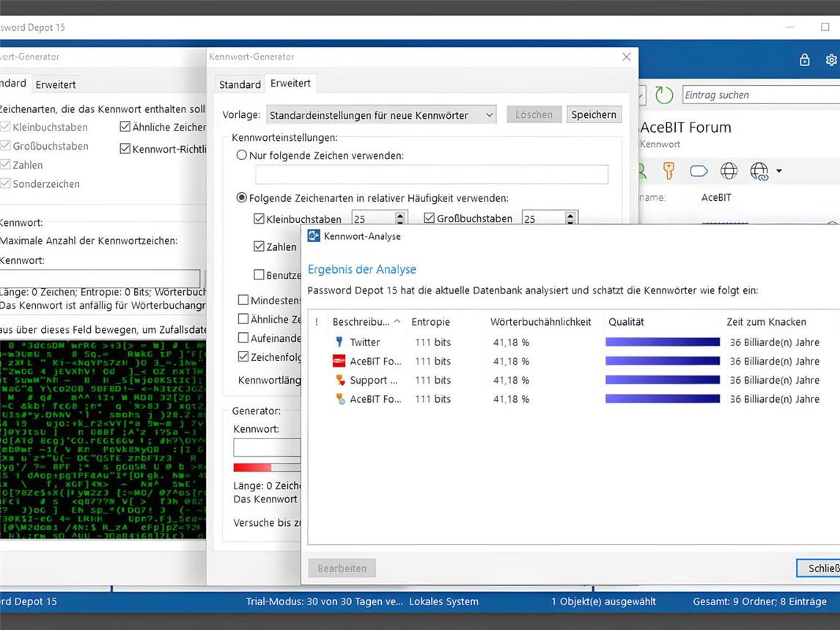Screen dimensions: 840x630
Task: Open settings via the gear icon
Action: [x=831, y=60]
